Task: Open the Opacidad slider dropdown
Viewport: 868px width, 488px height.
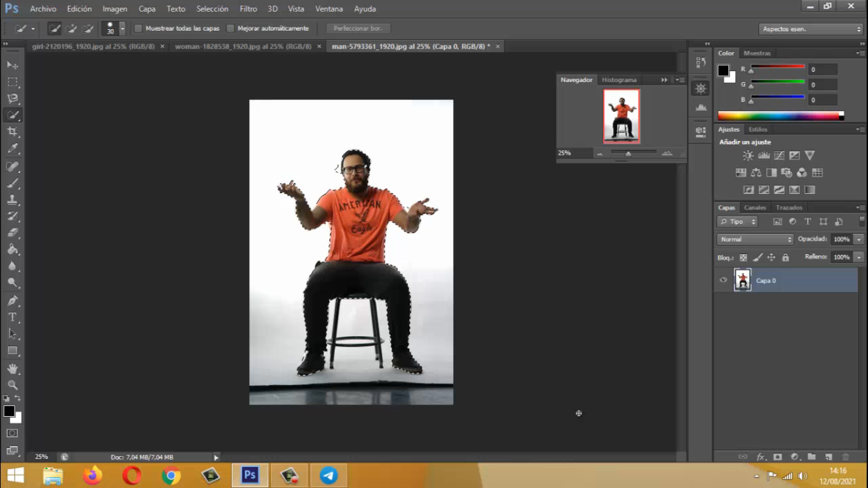Action: pyautogui.click(x=859, y=240)
